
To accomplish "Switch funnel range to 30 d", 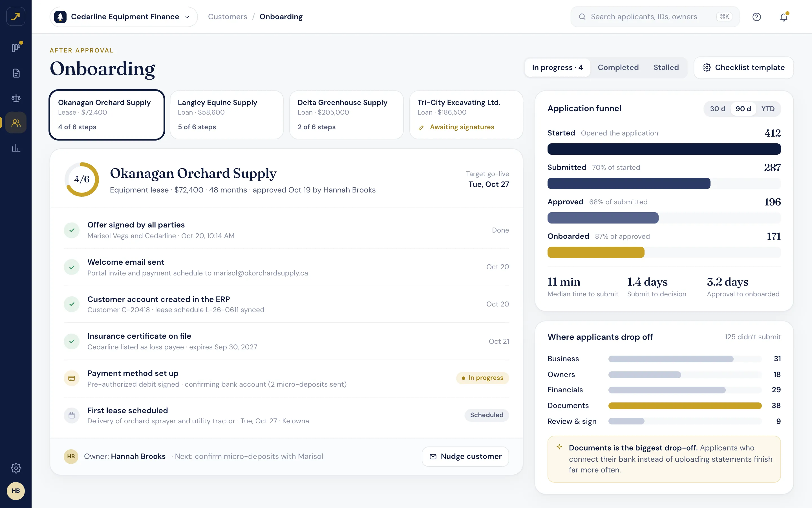I will 717,109.
